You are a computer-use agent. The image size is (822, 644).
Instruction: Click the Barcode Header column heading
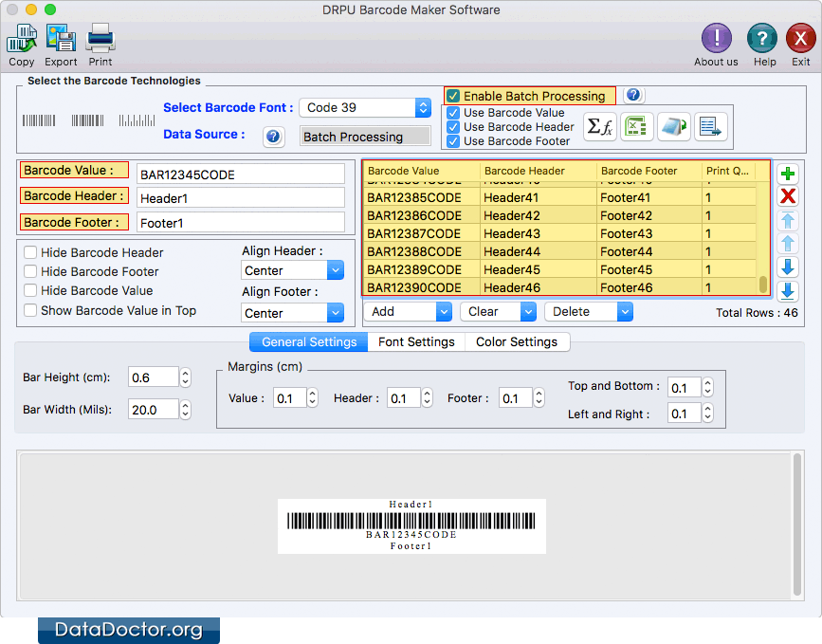pyautogui.click(x=539, y=171)
